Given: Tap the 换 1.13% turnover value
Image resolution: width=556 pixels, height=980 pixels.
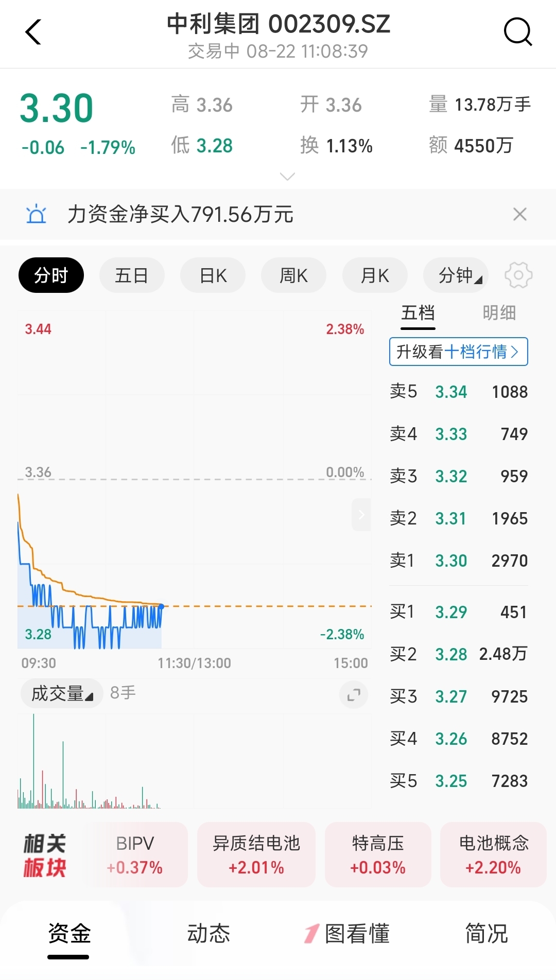Looking at the screenshot, I should [337, 146].
